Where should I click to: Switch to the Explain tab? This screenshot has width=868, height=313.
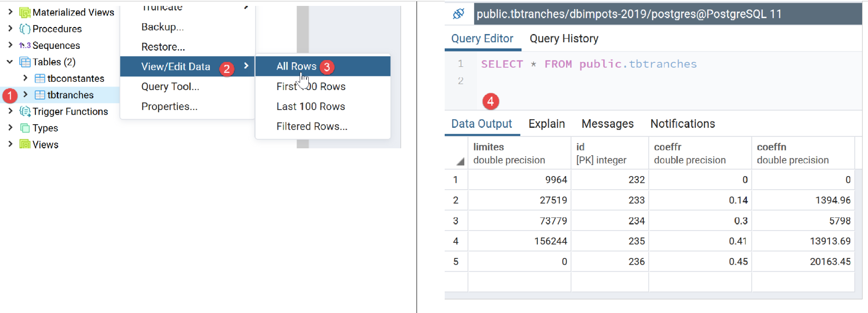pyautogui.click(x=547, y=124)
